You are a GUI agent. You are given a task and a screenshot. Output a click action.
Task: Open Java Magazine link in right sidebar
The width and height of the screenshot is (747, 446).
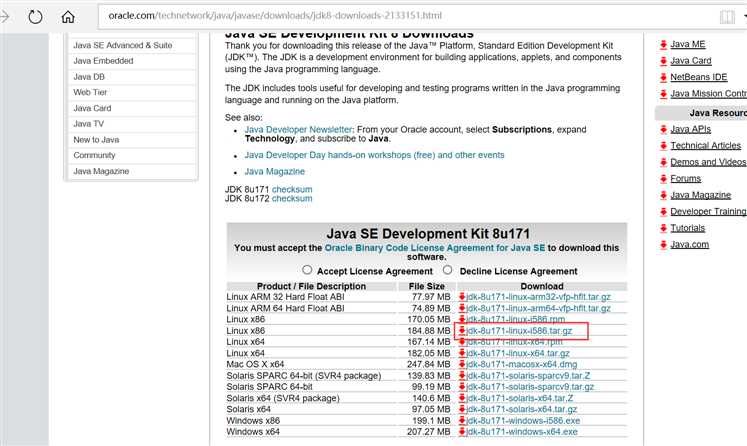pos(700,195)
